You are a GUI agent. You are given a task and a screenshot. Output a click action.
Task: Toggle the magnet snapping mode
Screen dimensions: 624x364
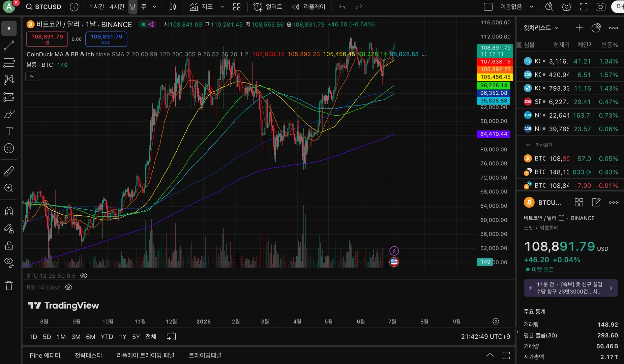[9, 211]
